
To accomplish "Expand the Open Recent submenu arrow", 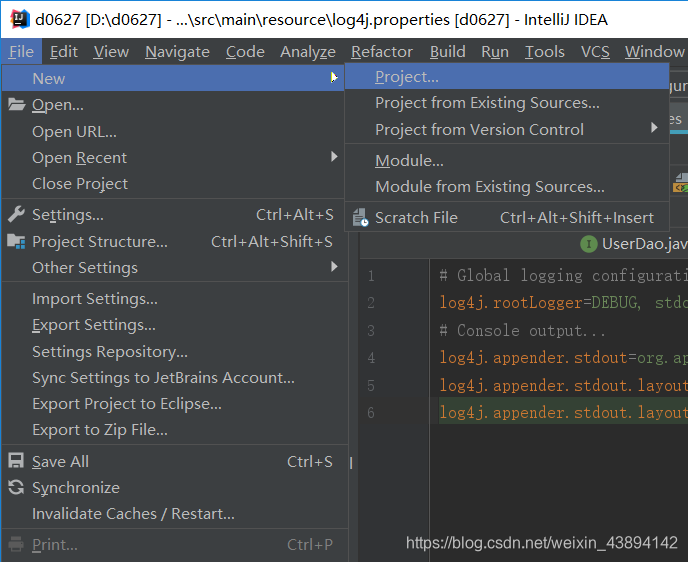I will (x=334, y=157).
